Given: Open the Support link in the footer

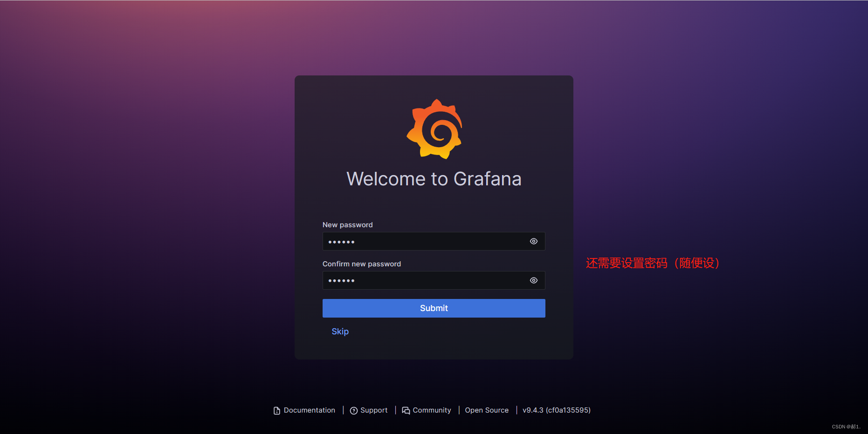Looking at the screenshot, I should pyautogui.click(x=369, y=410).
